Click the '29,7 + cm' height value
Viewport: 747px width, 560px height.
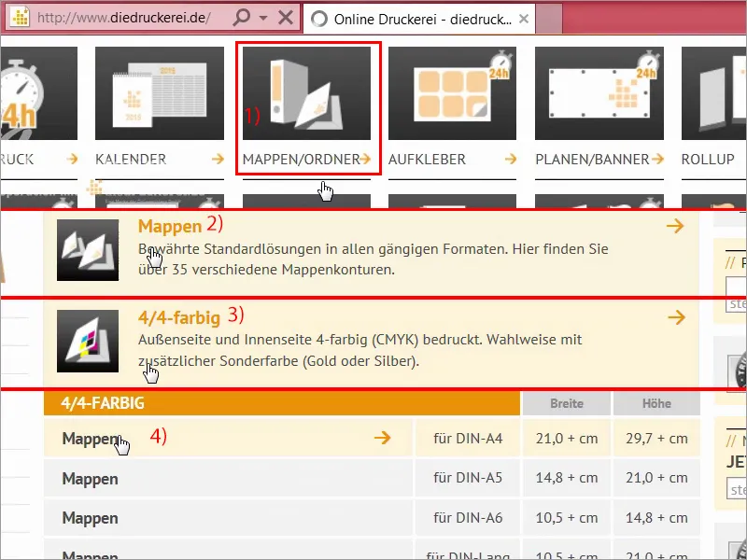(x=656, y=438)
